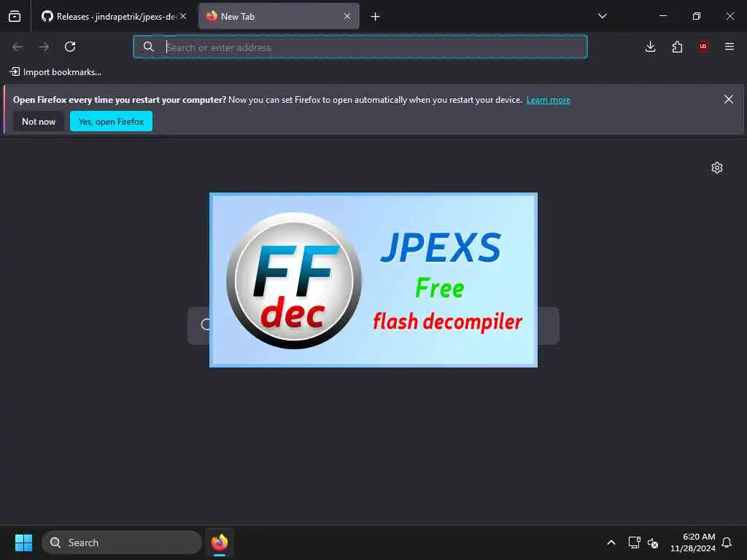Click the JPEXS Free flash decompiler splash

(373, 280)
